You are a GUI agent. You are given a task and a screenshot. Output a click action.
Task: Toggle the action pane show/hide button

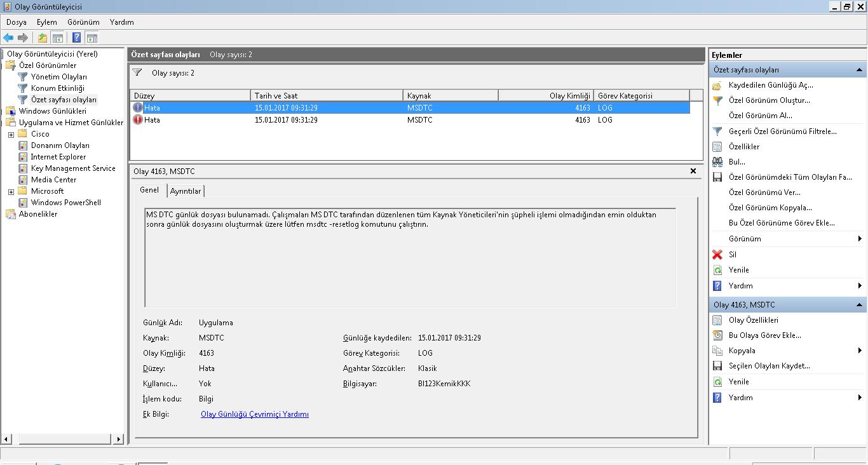tap(92, 38)
